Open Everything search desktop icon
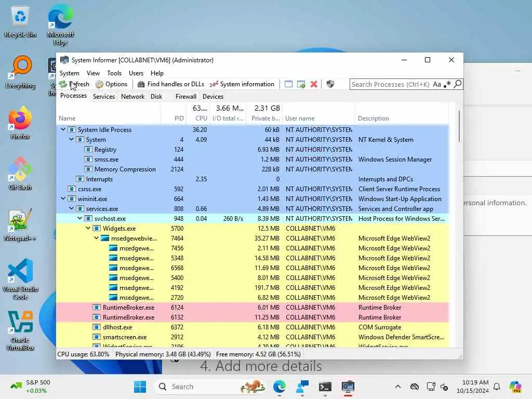 (x=20, y=72)
